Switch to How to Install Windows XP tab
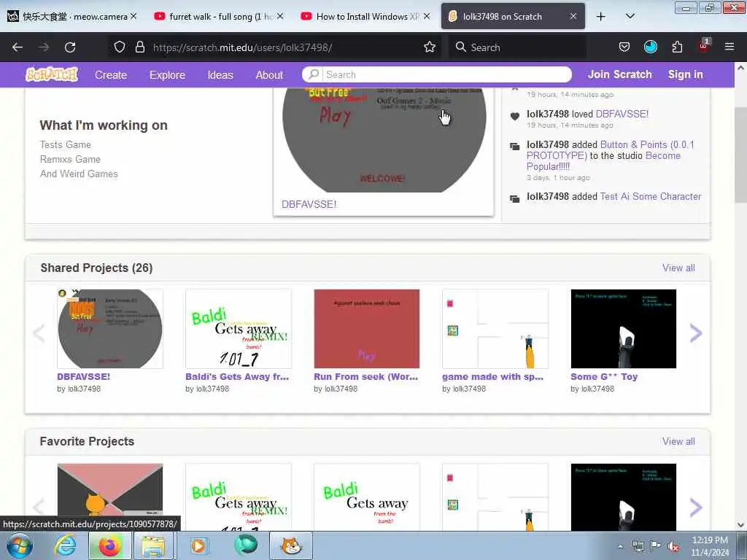This screenshot has height=560, width=747. (366, 16)
